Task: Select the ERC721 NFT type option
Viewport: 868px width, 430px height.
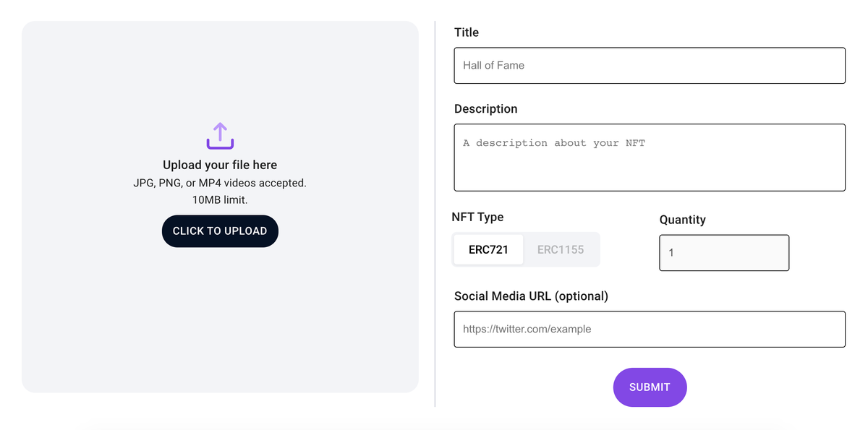Action: 488,249
